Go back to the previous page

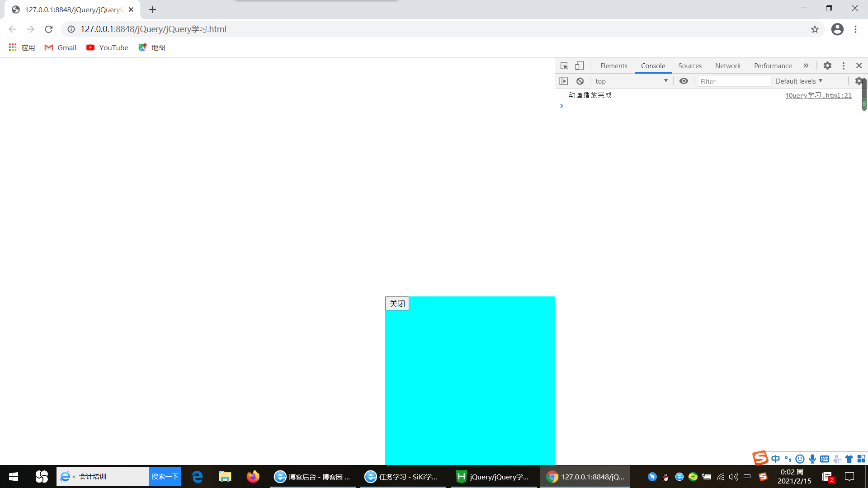coord(12,29)
